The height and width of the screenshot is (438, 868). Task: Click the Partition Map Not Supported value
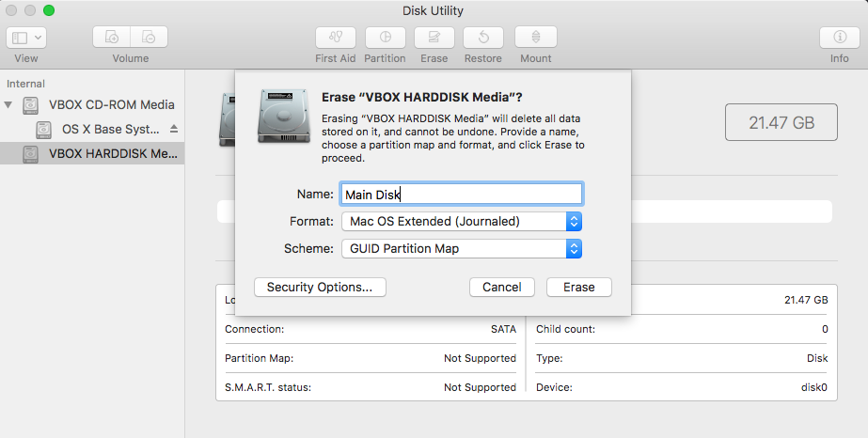click(480, 358)
